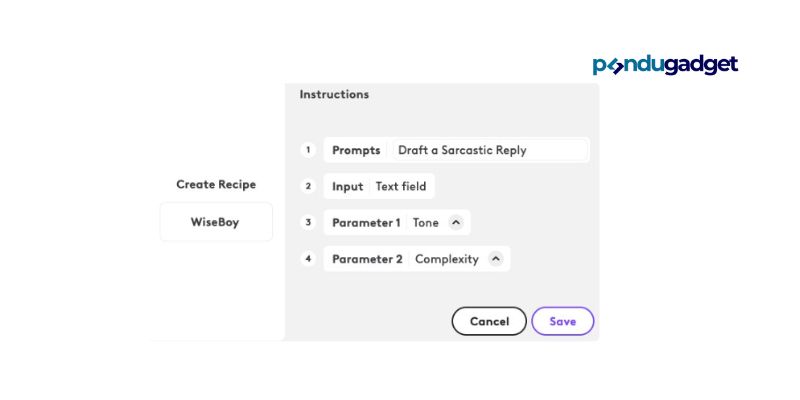Expand the Tone chevron in Parameter 1
The height and width of the screenshot is (400, 800).
coord(456,222)
